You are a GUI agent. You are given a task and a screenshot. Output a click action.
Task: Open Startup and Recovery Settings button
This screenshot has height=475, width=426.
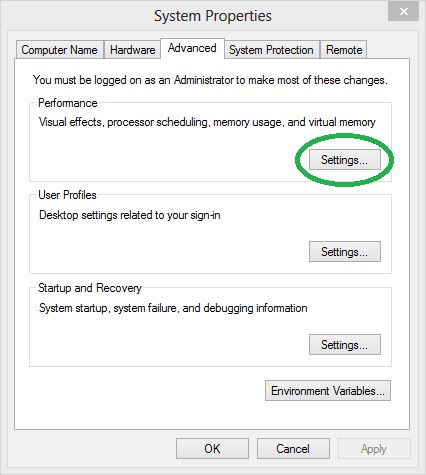[x=345, y=344]
